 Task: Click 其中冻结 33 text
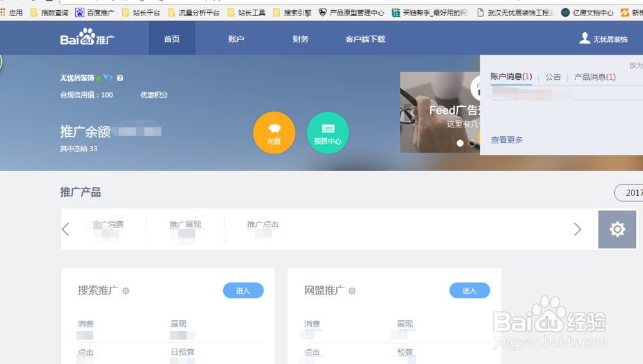tap(78, 149)
